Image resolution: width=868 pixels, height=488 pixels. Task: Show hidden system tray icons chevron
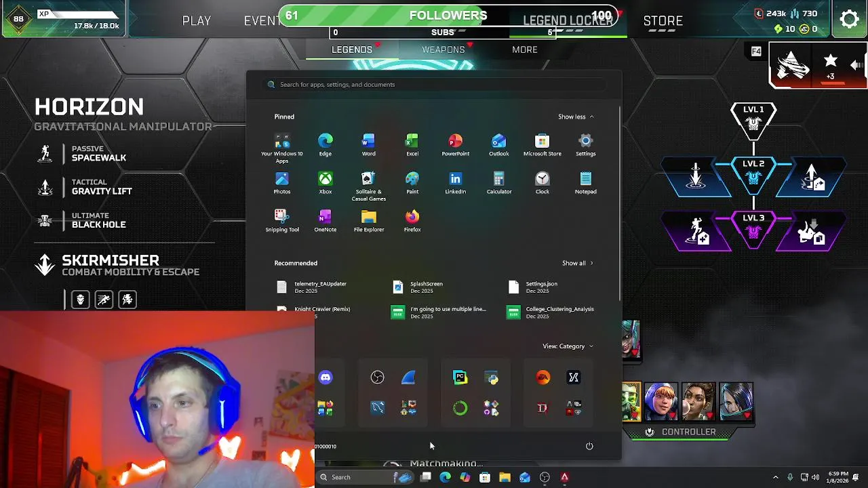tap(776, 477)
